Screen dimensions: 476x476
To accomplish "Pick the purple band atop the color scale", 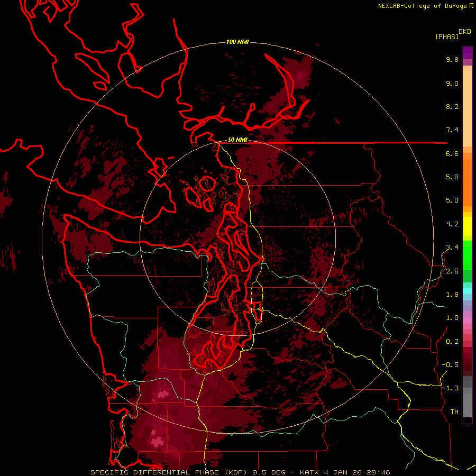I will click(467, 53).
